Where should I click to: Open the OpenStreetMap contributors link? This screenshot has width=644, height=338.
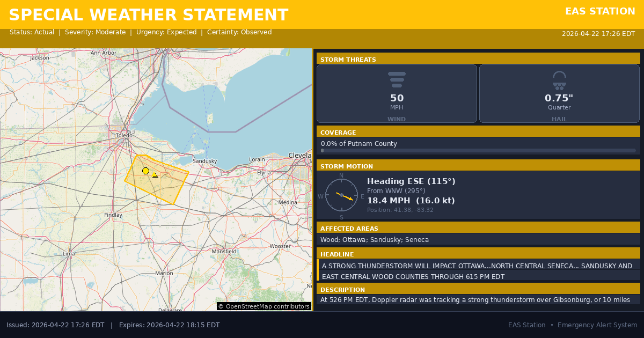(x=264, y=306)
